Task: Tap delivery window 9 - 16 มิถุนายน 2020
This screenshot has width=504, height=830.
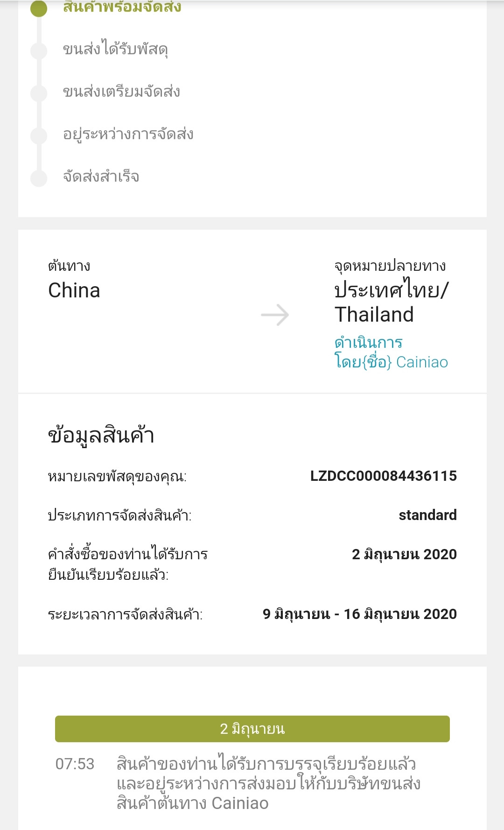Action: coord(359,614)
